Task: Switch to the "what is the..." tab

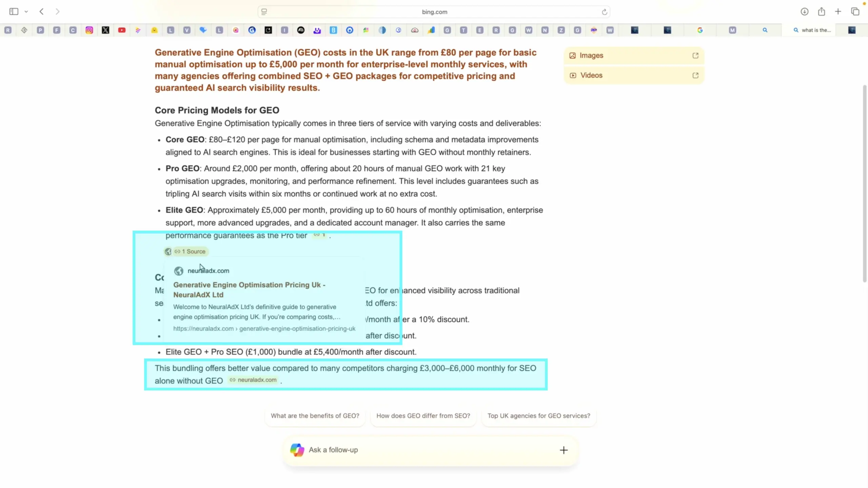Action: click(812, 30)
